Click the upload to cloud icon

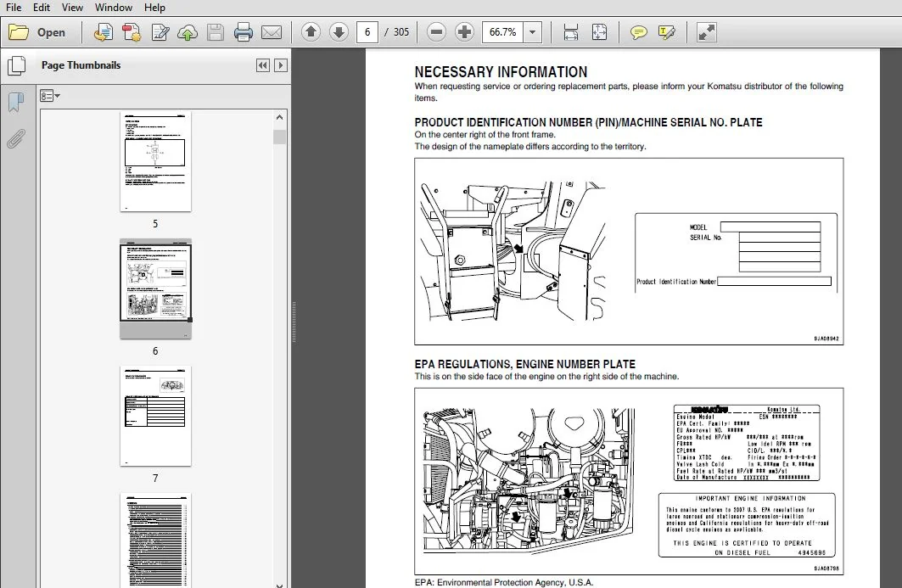187,32
